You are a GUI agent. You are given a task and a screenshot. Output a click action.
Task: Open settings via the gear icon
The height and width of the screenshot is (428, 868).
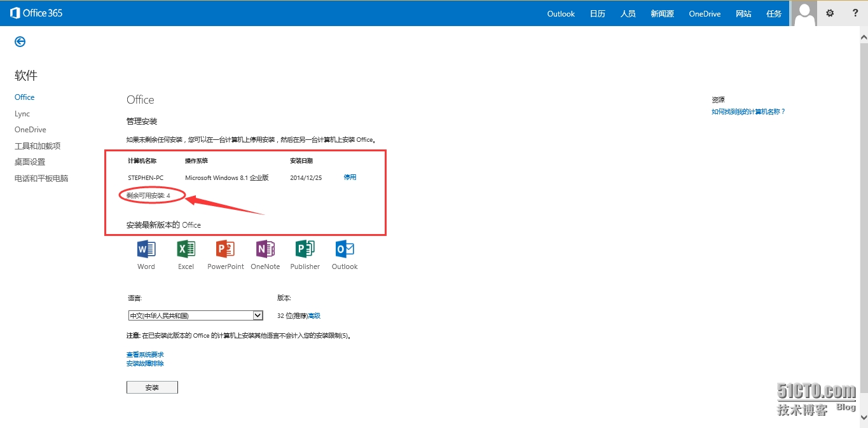point(830,13)
